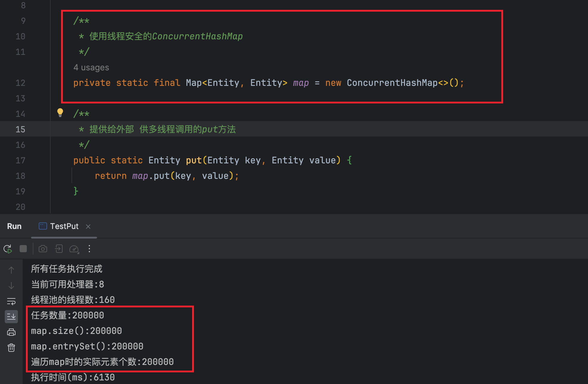588x384 pixels.
Task: Click the down arrow stack trace icon
Action: tap(11, 286)
